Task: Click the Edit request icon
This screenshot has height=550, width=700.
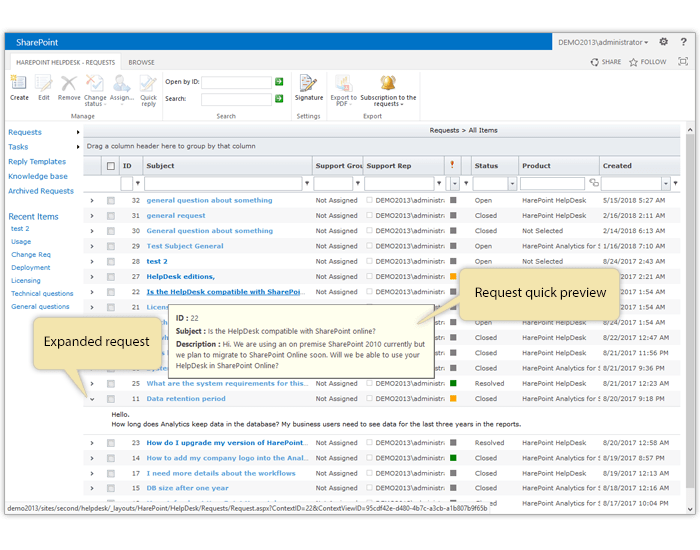Action: 44,83
